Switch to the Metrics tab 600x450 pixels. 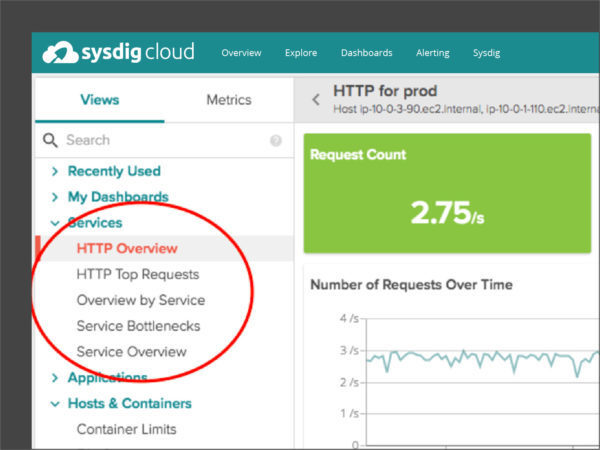click(229, 100)
